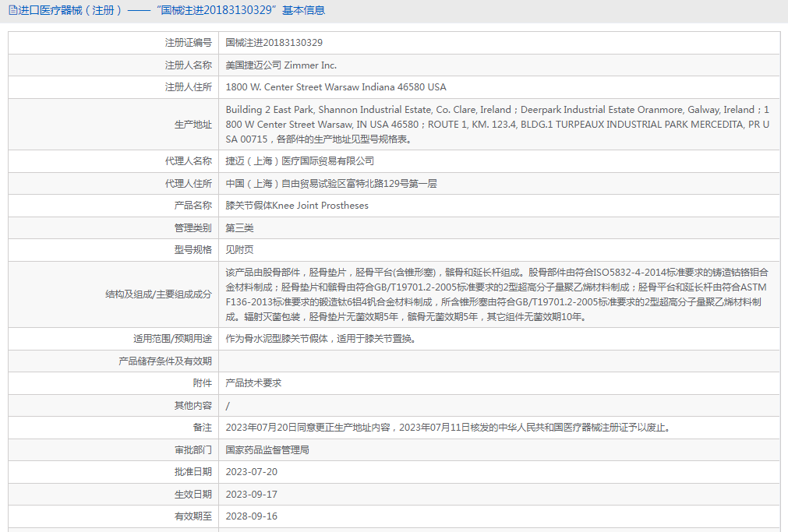Select approval date 2023-07-20
This screenshot has height=532, width=788.
(251, 472)
